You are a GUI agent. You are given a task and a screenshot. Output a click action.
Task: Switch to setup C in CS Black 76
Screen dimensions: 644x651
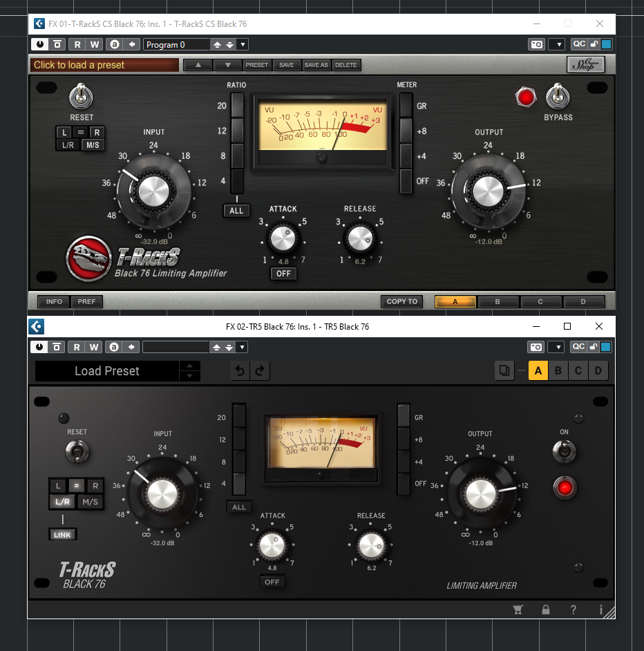coord(540,302)
